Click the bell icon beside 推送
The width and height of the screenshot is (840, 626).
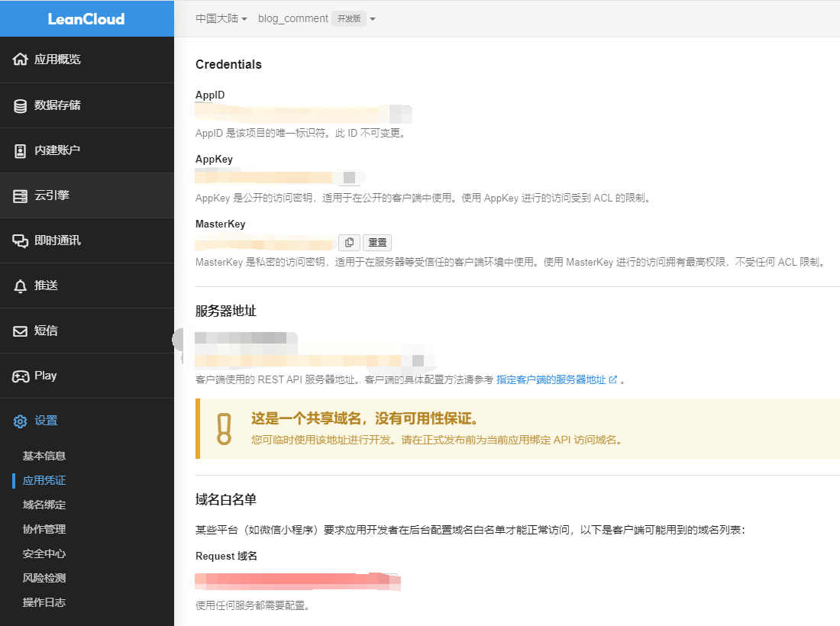pos(21,286)
